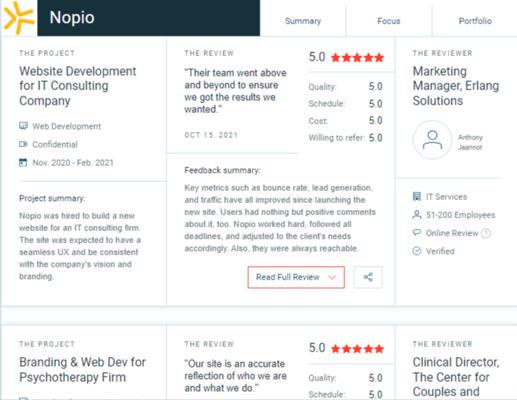This screenshot has height=400, width=517.
Task: Open Website Development for IT Consulting Company title
Action: (78, 86)
